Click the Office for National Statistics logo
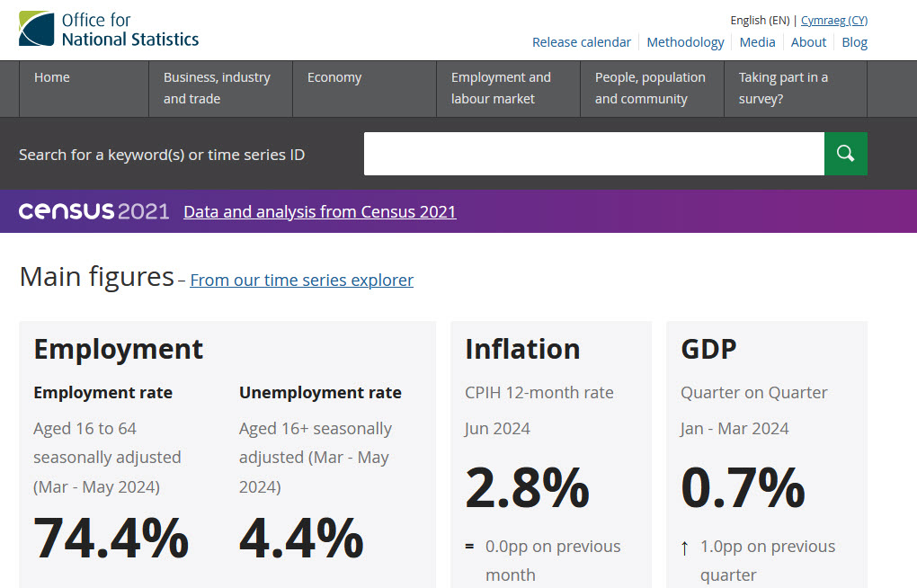Viewport: 917px width, 588px height. point(109,29)
